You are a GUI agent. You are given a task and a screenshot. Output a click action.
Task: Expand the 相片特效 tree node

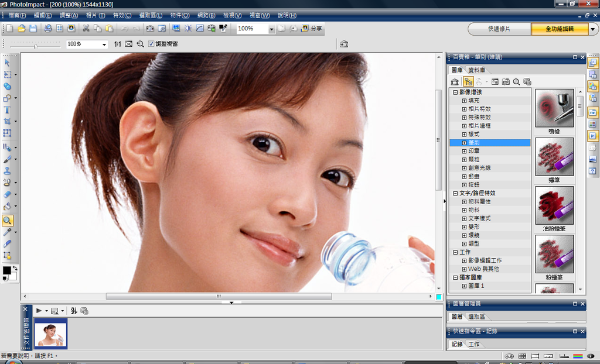click(x=464, y=109)
